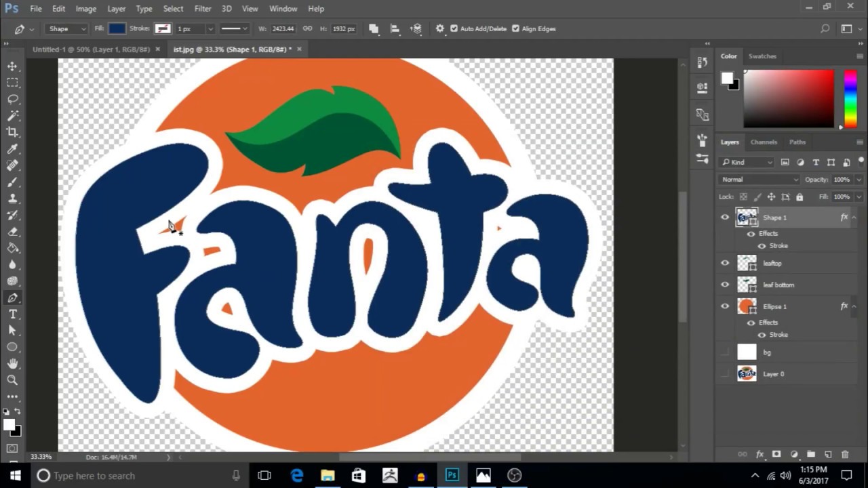Select the Move tool

tap(12, 66)
